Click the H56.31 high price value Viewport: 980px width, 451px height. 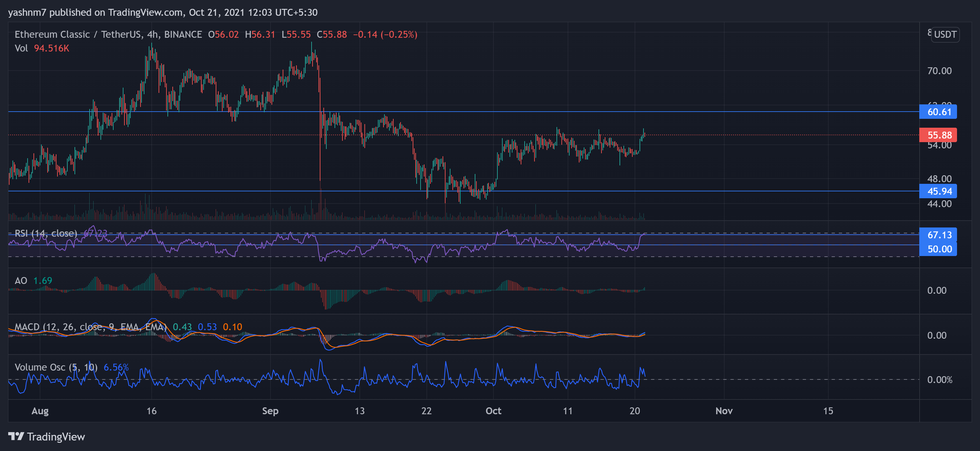[260, 34]
